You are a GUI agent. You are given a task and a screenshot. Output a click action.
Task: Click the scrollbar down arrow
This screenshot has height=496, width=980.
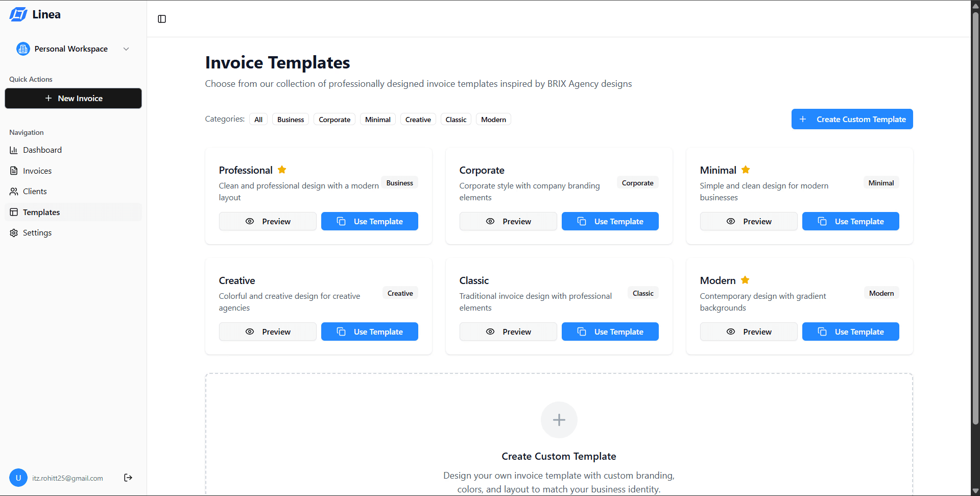975,491
